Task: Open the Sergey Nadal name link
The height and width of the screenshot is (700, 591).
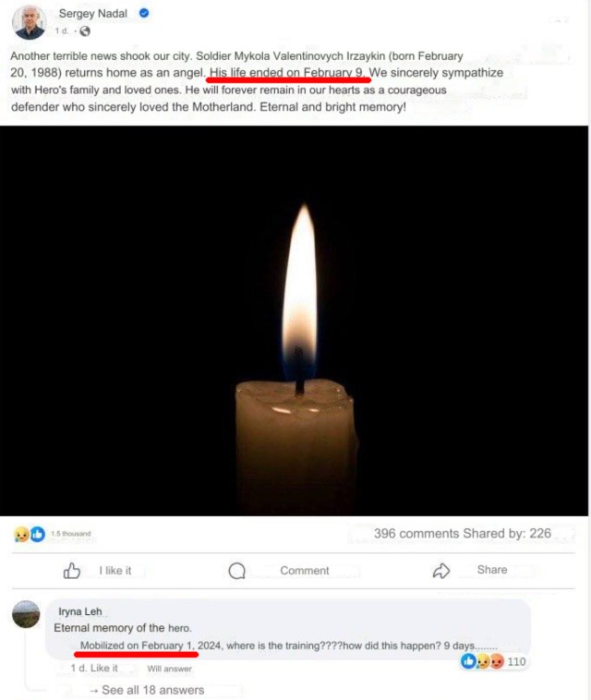Action: [x=93, y=14]
